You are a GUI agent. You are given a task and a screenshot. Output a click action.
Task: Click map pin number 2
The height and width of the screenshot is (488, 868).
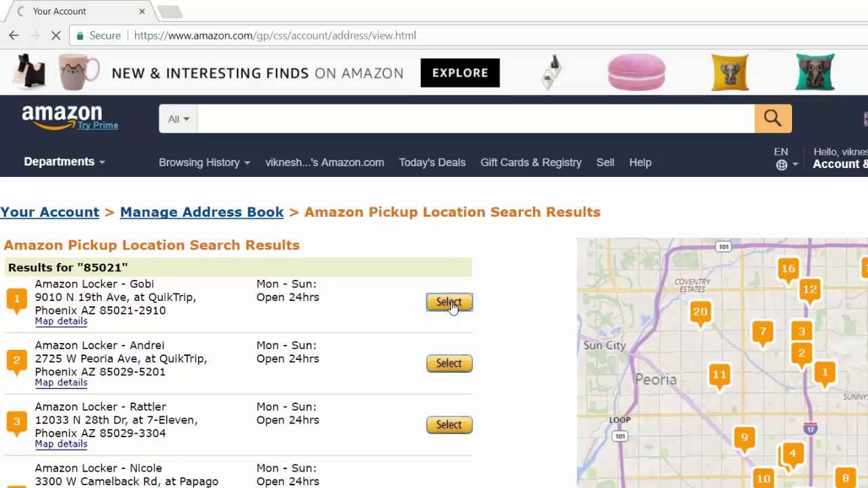tap(802, 354)
